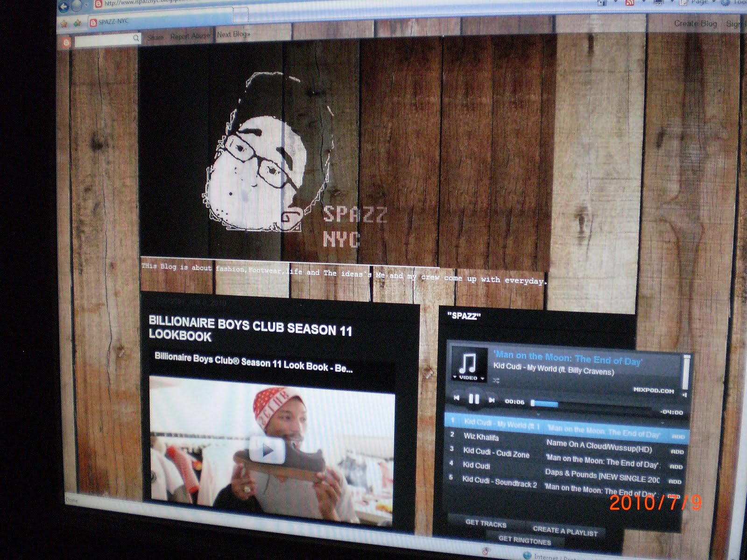Screen dimensions: 747x560
Task: Click the Report Abuse link
Action: click(x=190, y=36)
